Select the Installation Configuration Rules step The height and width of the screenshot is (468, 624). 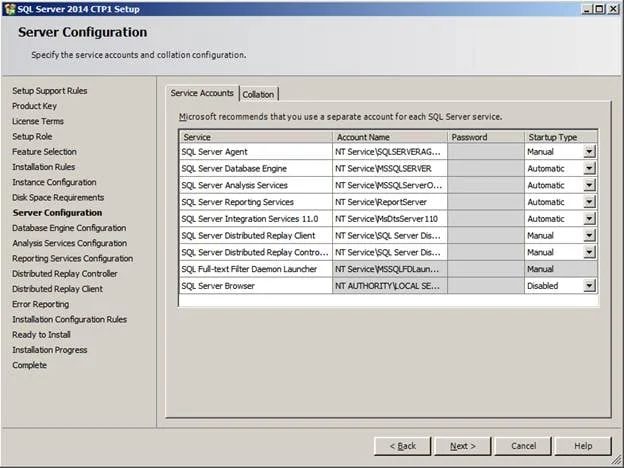coord(69,319)
